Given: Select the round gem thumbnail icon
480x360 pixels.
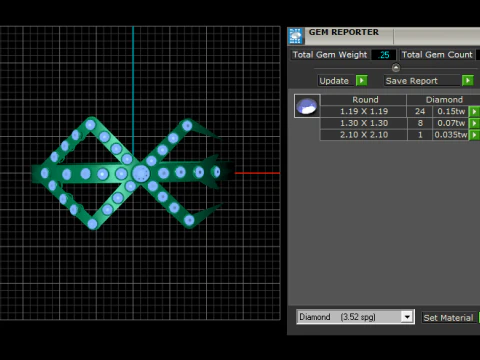Looking at the screenshot, I should (x=307, y=106).
